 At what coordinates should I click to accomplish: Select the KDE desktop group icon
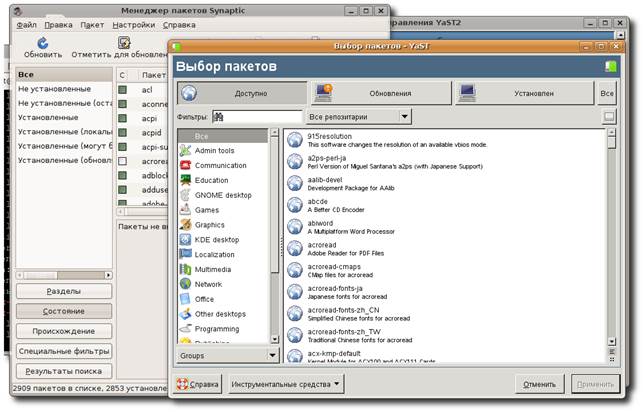point(185,239)
